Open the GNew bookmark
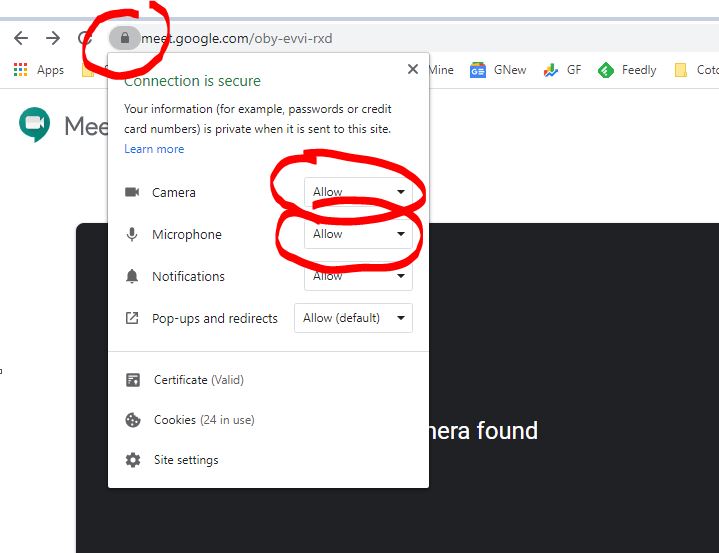The image size is (719, 553). [498, 70]
